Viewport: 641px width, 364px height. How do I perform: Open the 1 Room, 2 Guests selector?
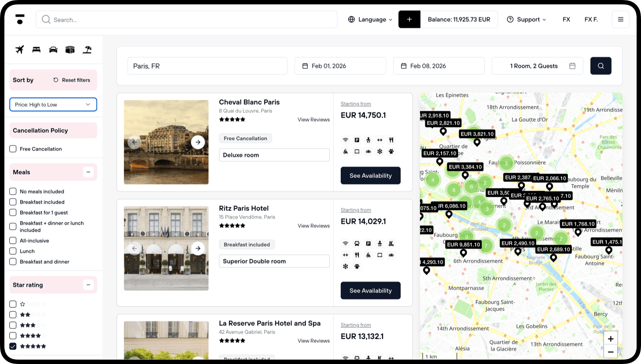tap(538, 66)
